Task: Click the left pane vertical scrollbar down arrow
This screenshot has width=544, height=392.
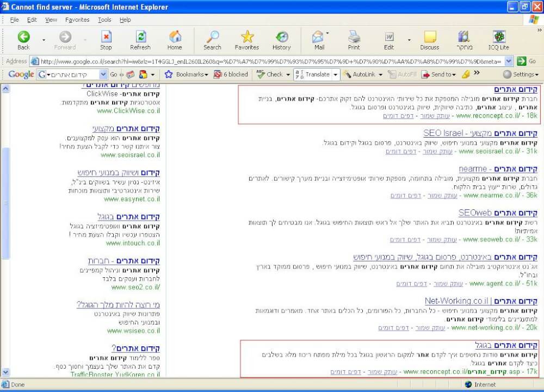Action: tap(5, 372)
